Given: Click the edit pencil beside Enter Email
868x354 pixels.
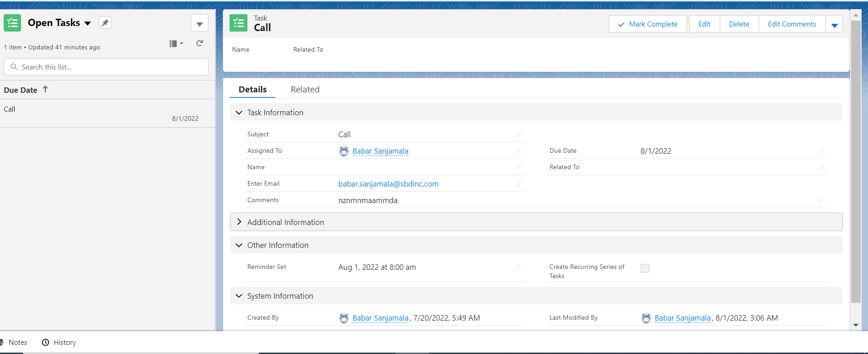Looking at the screenshot, I should 519,184.
